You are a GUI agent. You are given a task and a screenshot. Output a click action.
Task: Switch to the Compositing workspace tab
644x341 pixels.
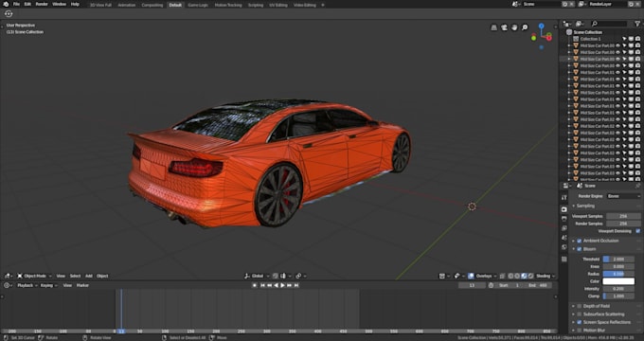pos(152,5)
